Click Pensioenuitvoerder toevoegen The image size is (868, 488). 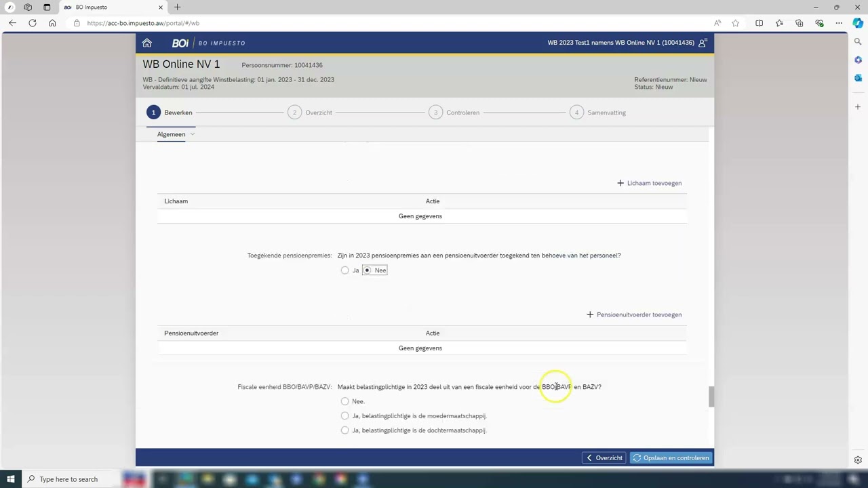click(x=634, y=314)
